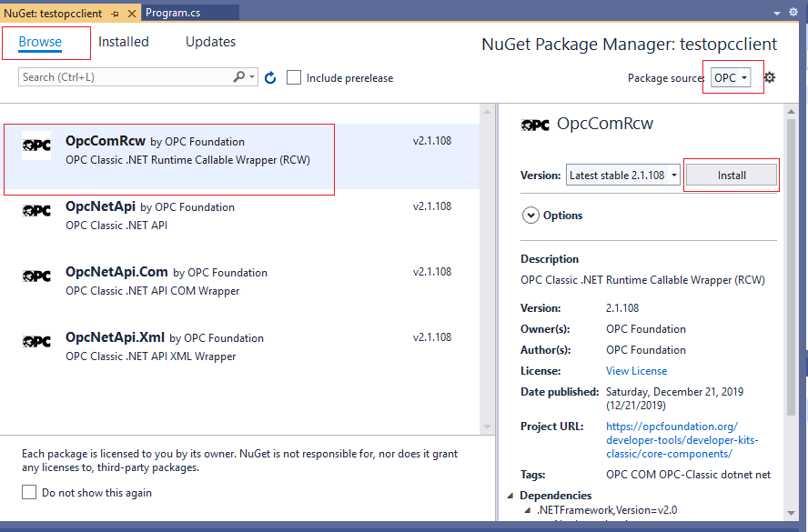Switch to the Installed tab
Screen dimensions: 808x532
tap(124, 42)
